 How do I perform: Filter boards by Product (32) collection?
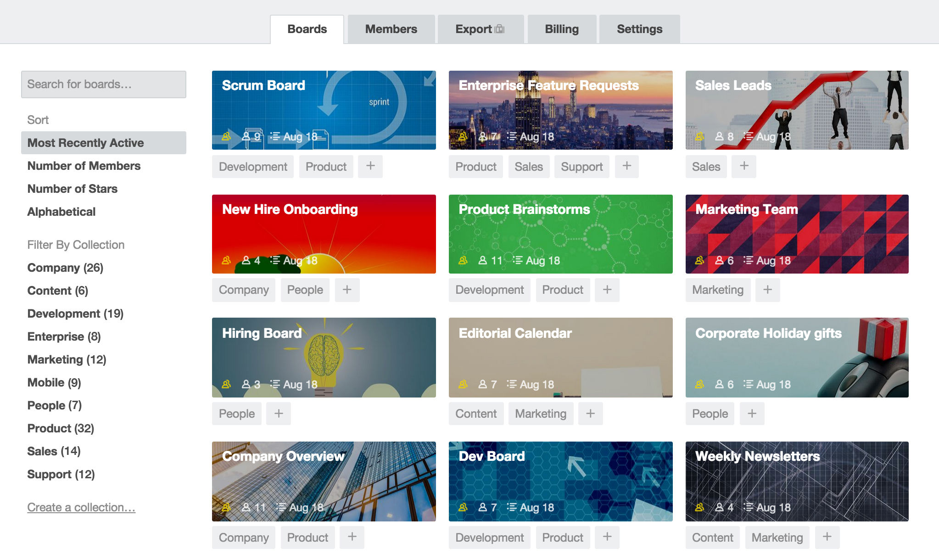click(61, 428)
